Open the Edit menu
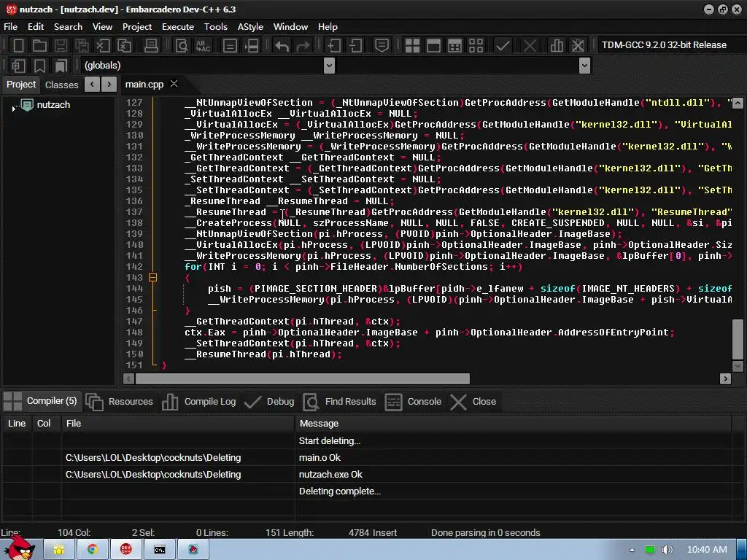 point(36,27)
